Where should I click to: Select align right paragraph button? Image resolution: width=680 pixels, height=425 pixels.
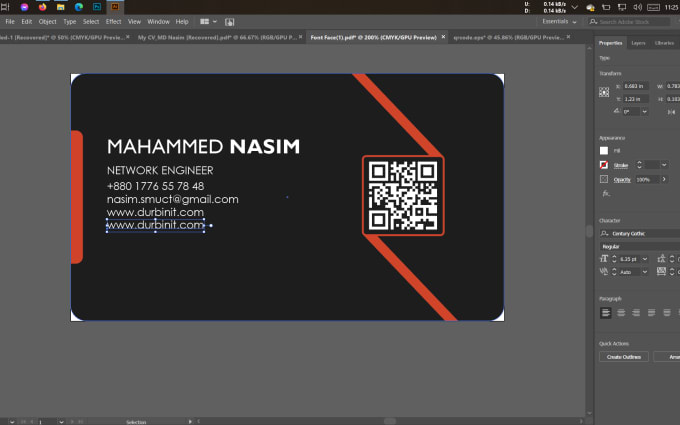click(636, 313)
